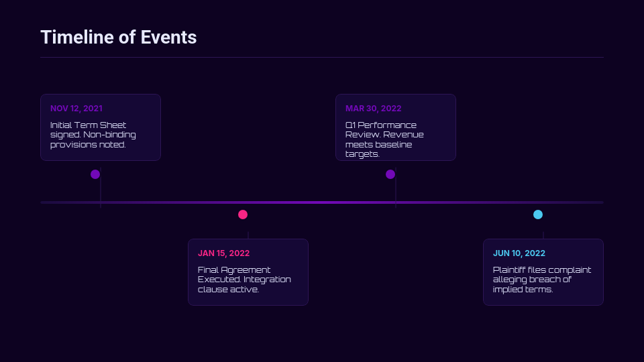Select the "Plaintiff files complaint" description text
The width and height of the screenshot is (644, 362).
point(542,280)
